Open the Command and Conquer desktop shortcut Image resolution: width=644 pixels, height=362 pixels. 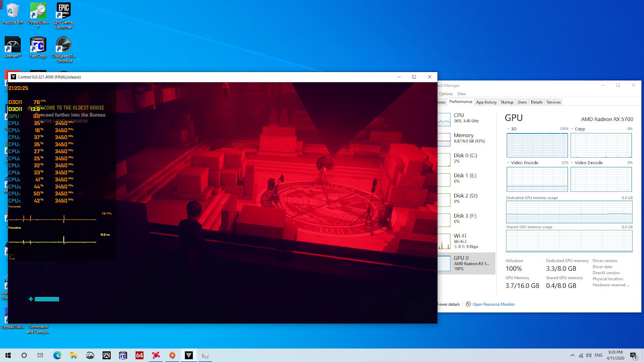38,329
